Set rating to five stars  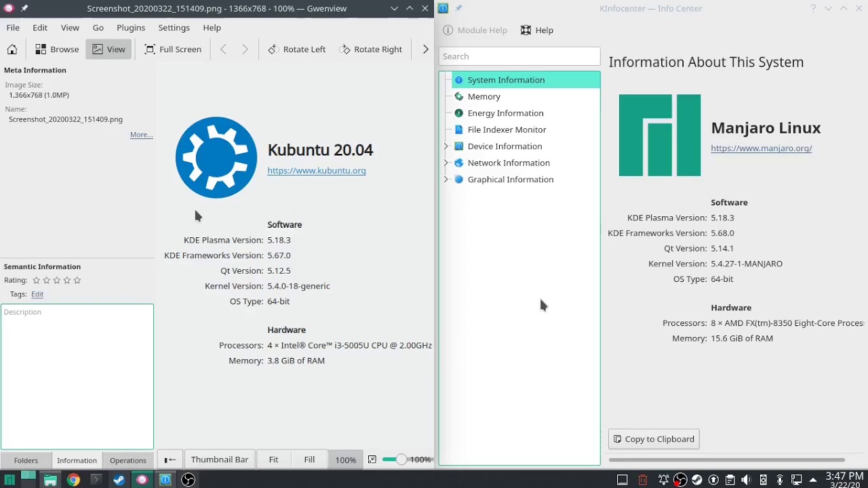(x=77, y=280)
